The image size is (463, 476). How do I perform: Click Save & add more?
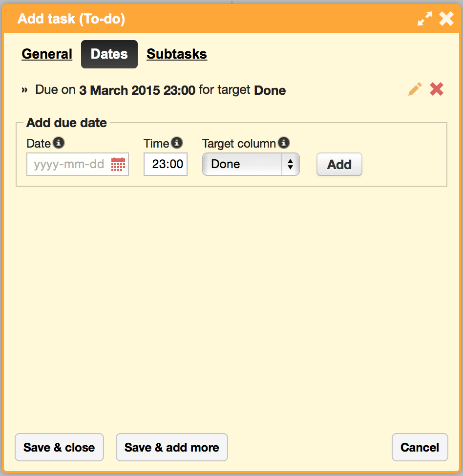(x=172, y=447)
